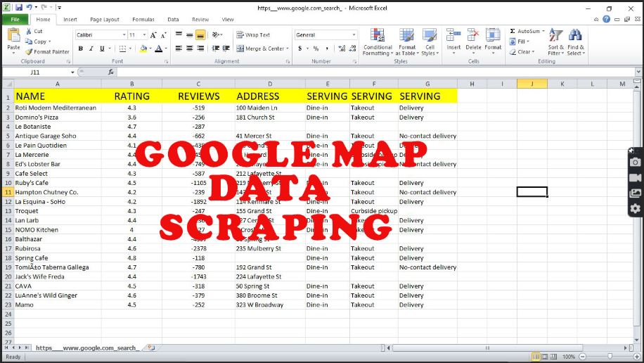Open the File tab
Image resolution: width=644 pixels, height=363 pixels.
click(15, 19)
